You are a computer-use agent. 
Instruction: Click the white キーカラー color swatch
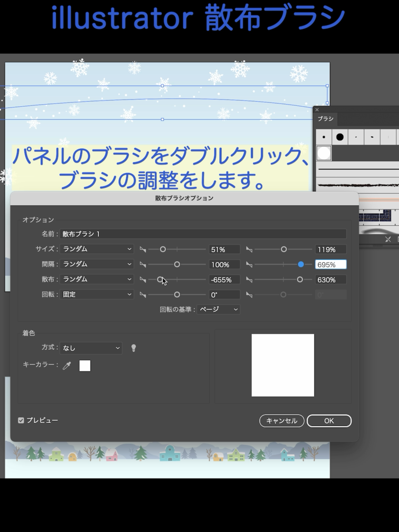click(x=85, y=366)
